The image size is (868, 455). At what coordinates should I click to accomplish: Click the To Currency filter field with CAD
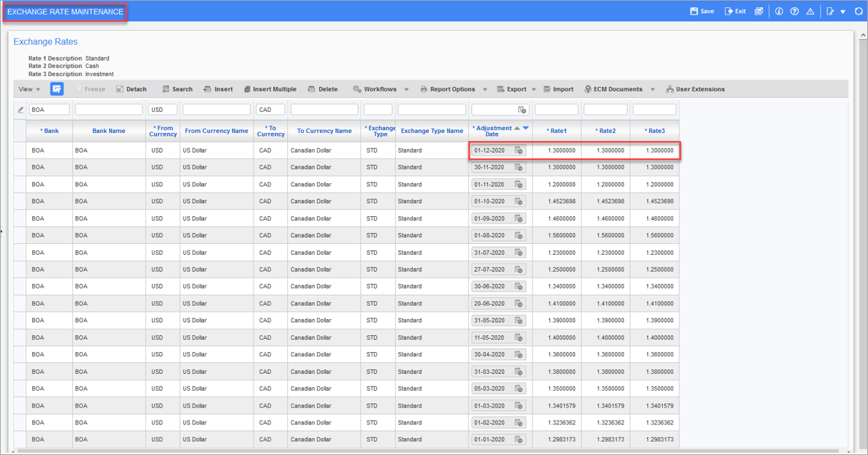[270, 110]
